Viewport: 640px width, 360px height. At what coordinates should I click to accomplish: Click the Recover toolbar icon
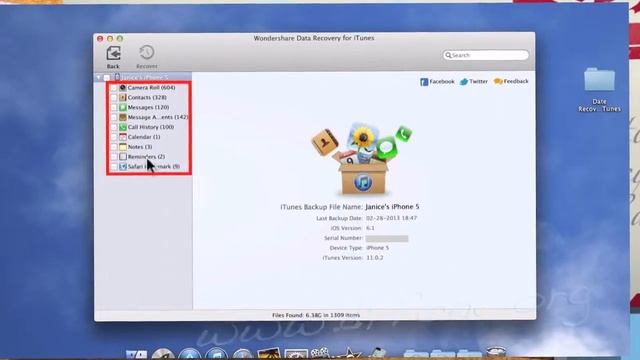coord(147,53)
